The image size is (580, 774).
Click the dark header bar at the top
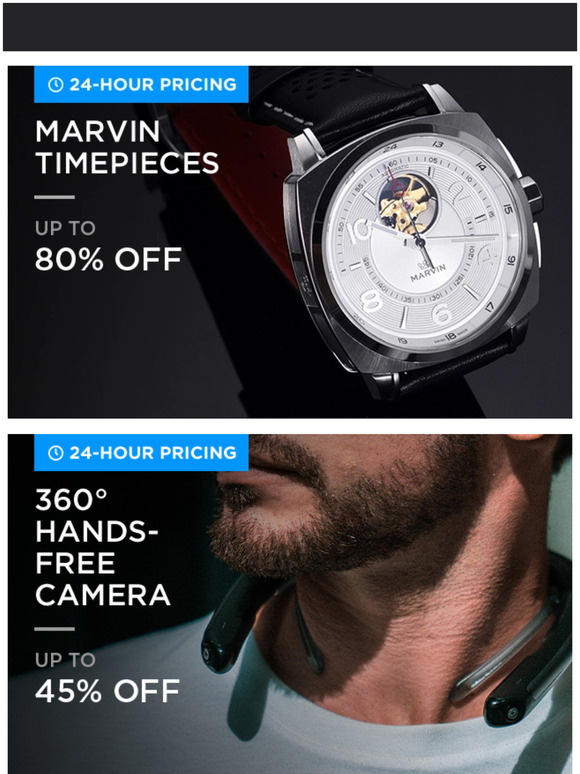[290, 27]
